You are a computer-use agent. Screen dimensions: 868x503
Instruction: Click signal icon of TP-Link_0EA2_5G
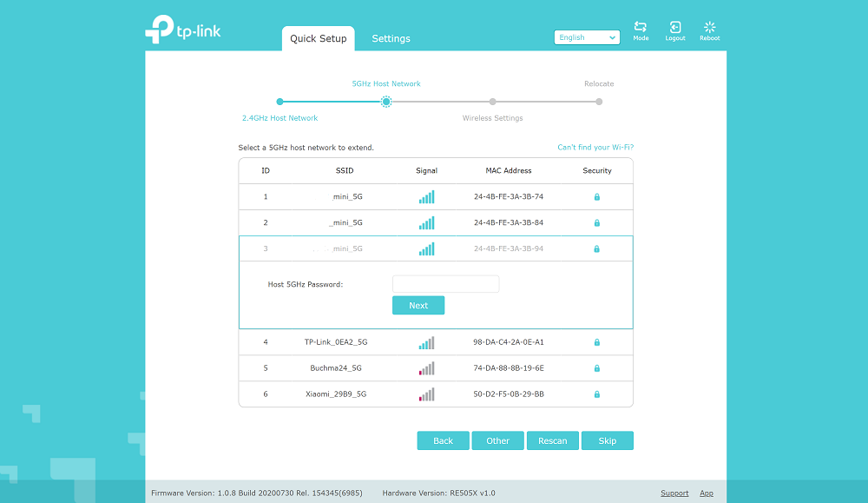tap(427, 342)
